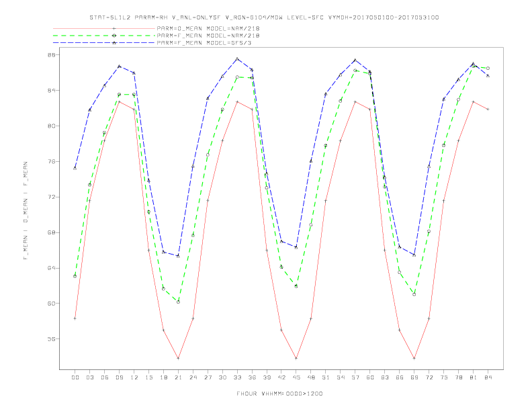Click x-axis tick label 36
The height and width of the screenshot is (411, 532).
click(252, 377)
